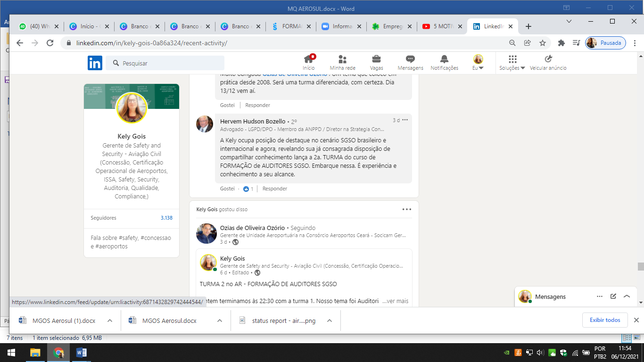Click the Pausada profile button
Viewport: 644px width, 362px height.
605,43
